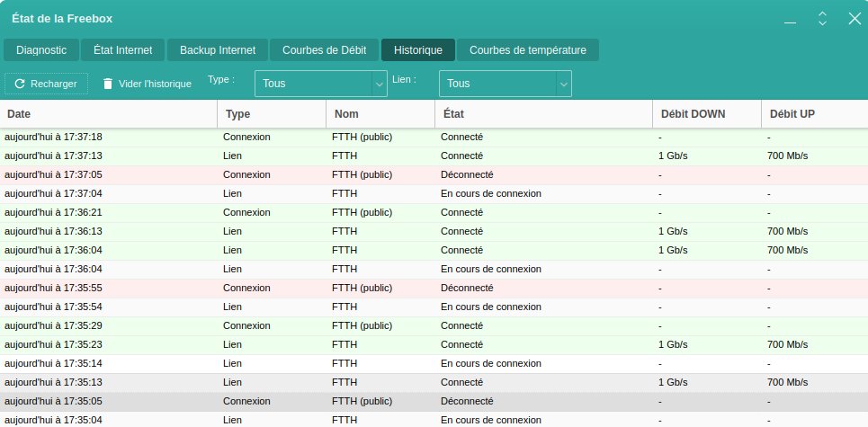Click the Lien combo box showing Tous
This screenshot has width=868, height=427.
click(x=506, y=84)
